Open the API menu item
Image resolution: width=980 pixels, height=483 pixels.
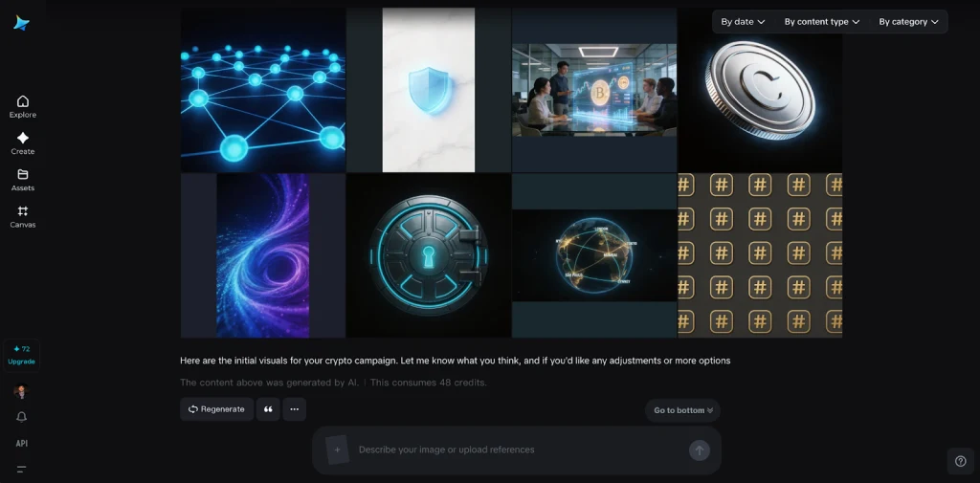(x=22, y=443)
